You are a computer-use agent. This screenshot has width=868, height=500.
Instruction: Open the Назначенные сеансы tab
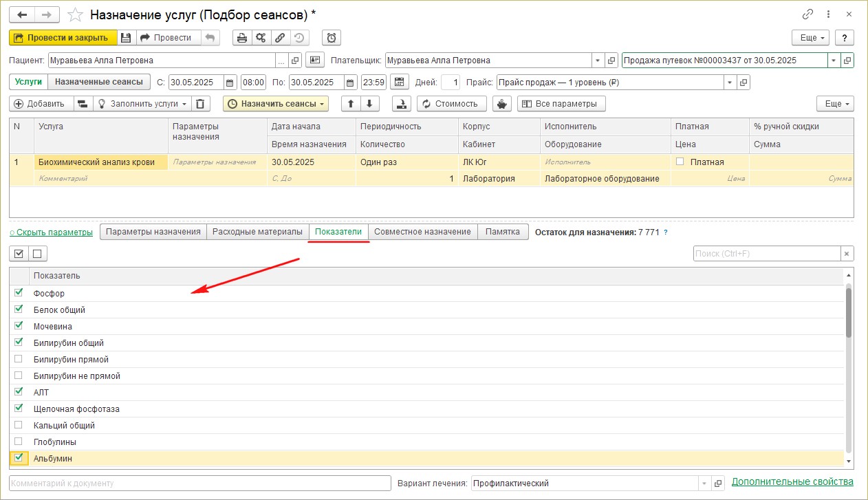click(x=98, y=82)
